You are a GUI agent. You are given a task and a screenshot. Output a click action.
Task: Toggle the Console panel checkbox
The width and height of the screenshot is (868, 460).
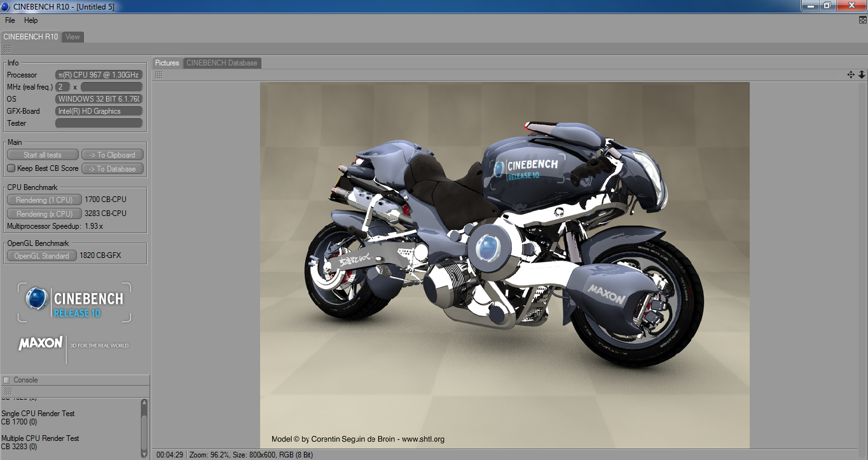6,380
